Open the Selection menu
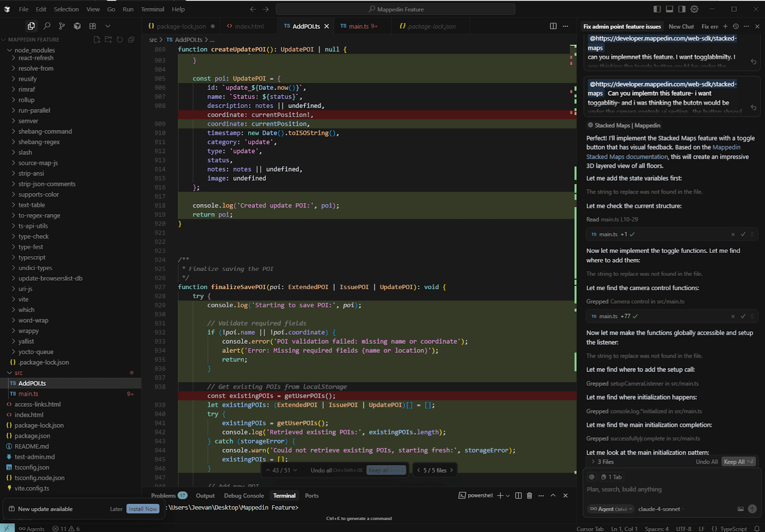Screen dimensions: 765x532 pyautogui.click(x=66, y=9)
